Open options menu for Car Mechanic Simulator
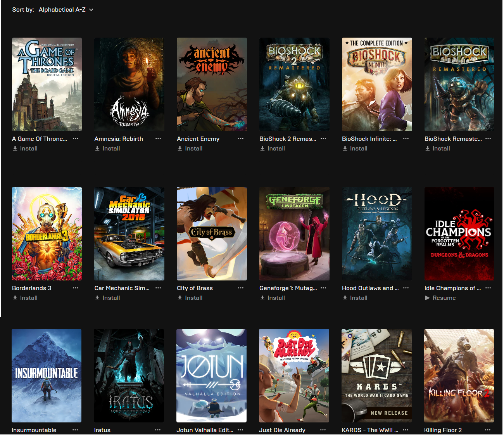Viewport: 504px width, 436px height. point(158,288)
